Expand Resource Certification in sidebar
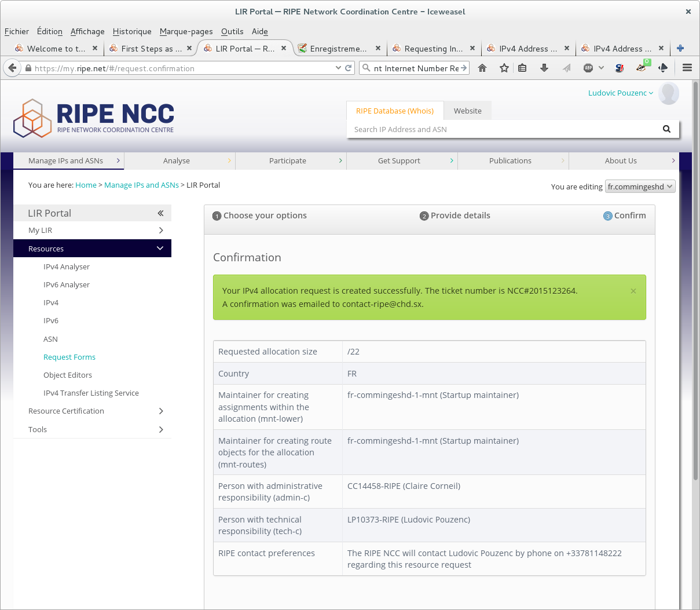The width and height of the screenshot is (700, 610). click(93, 411)
